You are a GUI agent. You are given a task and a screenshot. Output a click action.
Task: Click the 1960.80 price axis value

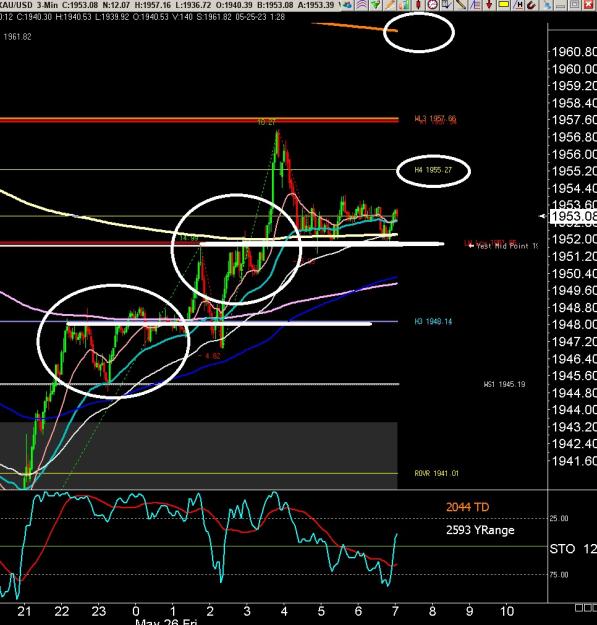tap(574, 52)
